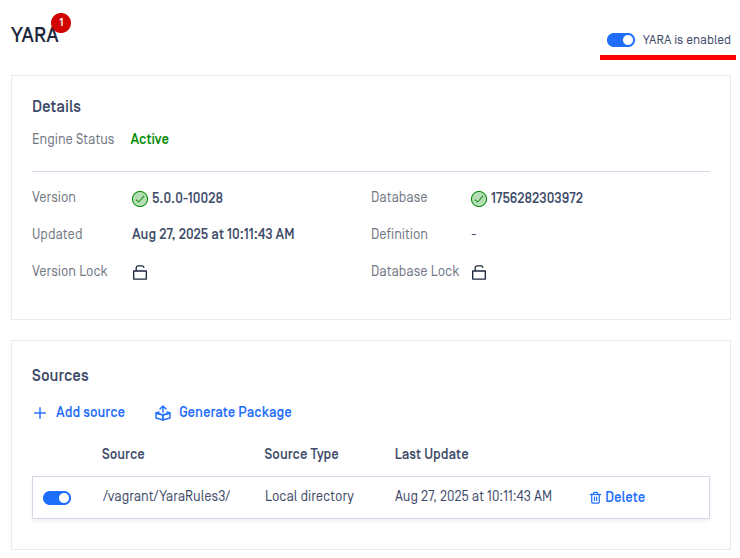Click the Source Type column header

click(x=301, y=454)
